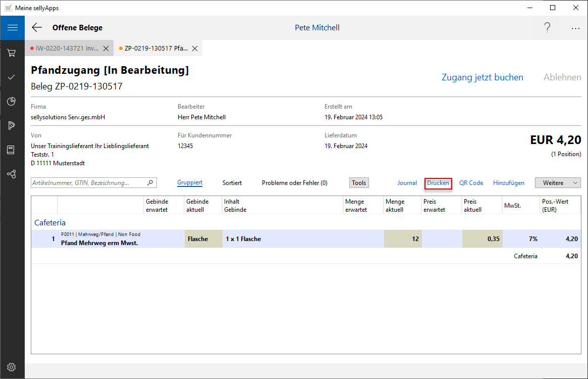Close the ZP-0219-130517 tab
Image resolution: width=588 pixels, height=379 pixels.
tap(194, 49)
